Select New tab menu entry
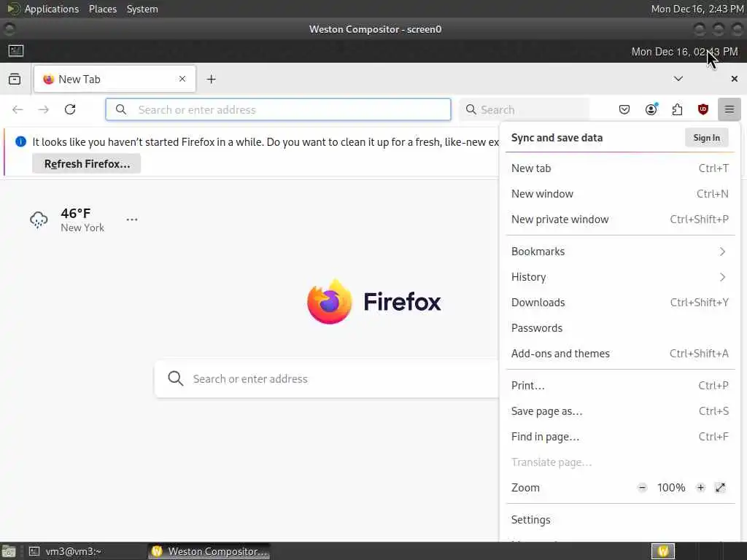 (620, 168)
